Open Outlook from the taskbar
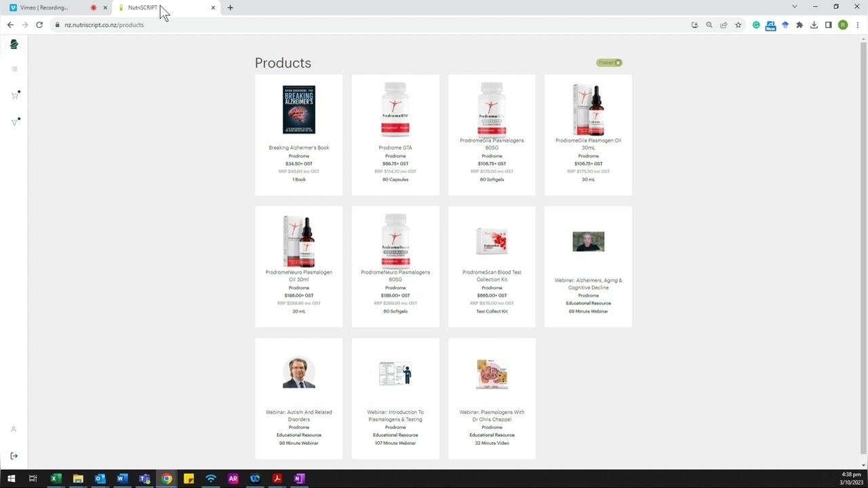 point(100,478)
